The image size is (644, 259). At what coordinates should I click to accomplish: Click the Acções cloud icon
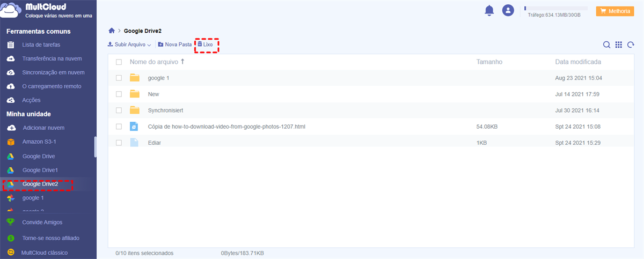10,100
